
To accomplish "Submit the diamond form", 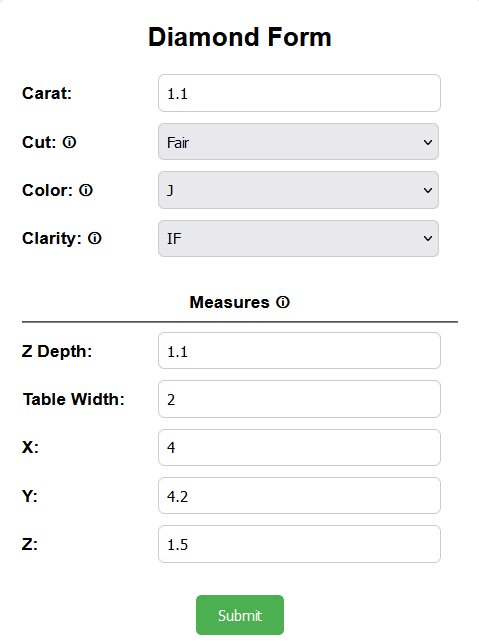I will (240, 615).
